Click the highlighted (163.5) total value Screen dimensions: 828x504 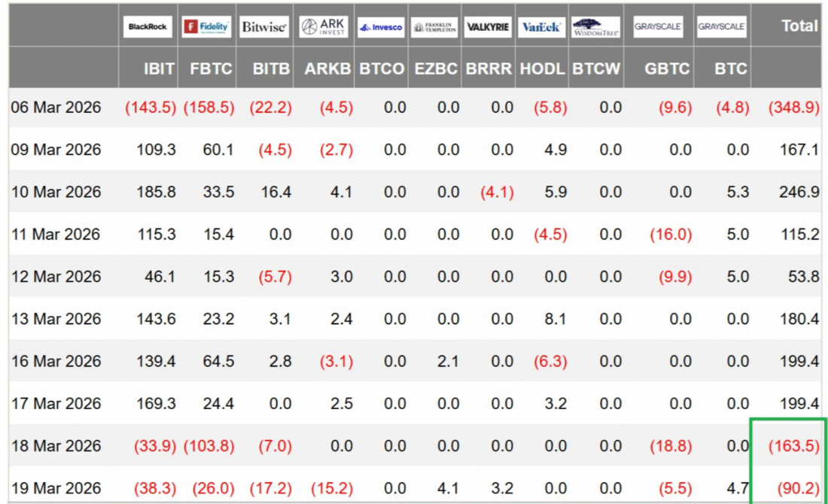pyautogui.click(x=793, y=445)
